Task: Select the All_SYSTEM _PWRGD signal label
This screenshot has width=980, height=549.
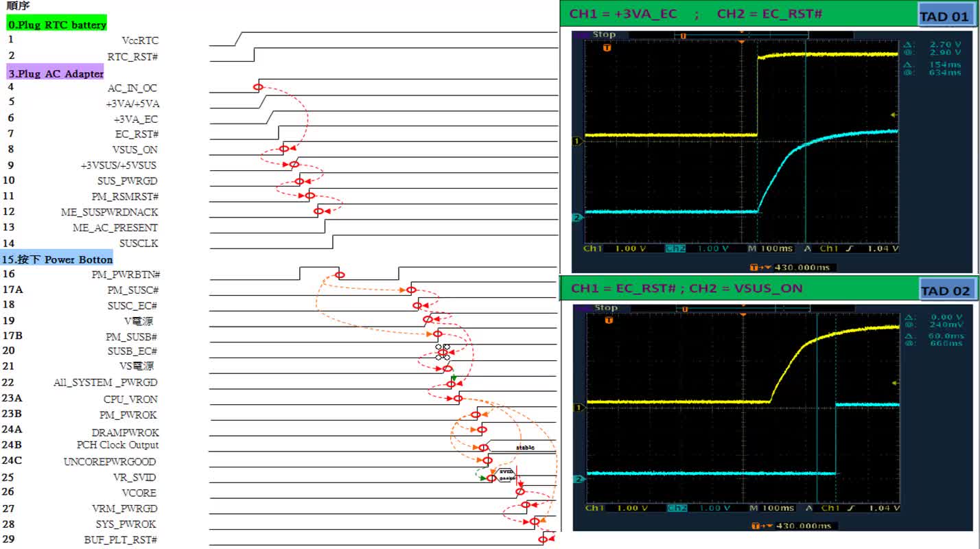Action: (x=106, y=383)
